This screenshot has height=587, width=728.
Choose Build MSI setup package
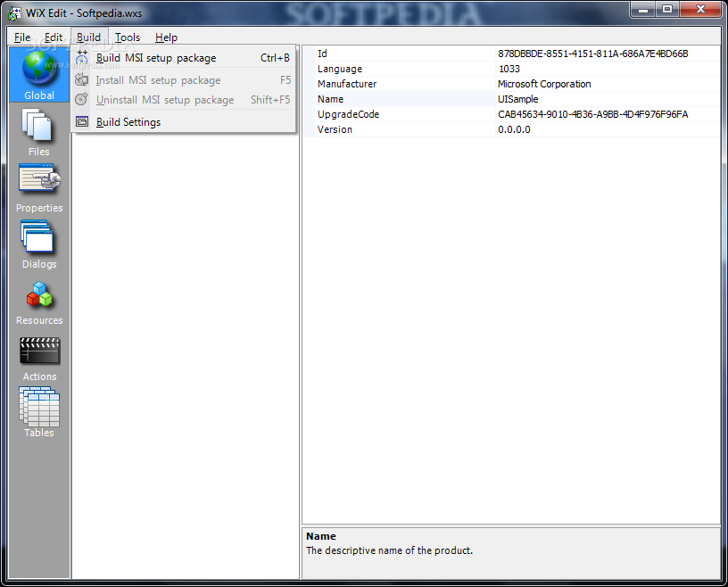(x=184, y=58)
